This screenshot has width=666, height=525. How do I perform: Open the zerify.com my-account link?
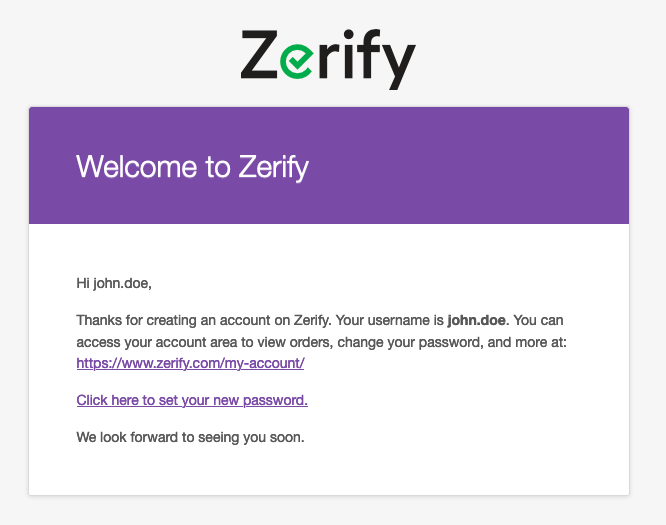(190, 363)
